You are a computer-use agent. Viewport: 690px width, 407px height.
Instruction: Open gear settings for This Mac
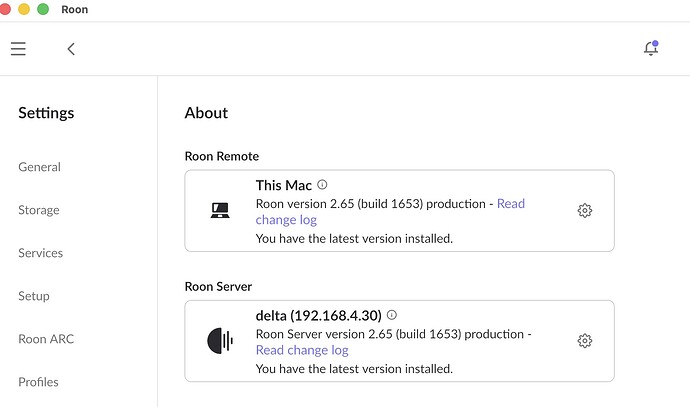click(x=584, y=210)
